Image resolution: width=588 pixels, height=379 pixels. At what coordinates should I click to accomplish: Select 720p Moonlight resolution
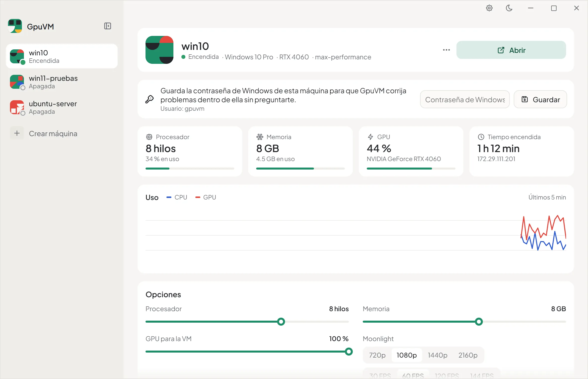click(377, 355)
